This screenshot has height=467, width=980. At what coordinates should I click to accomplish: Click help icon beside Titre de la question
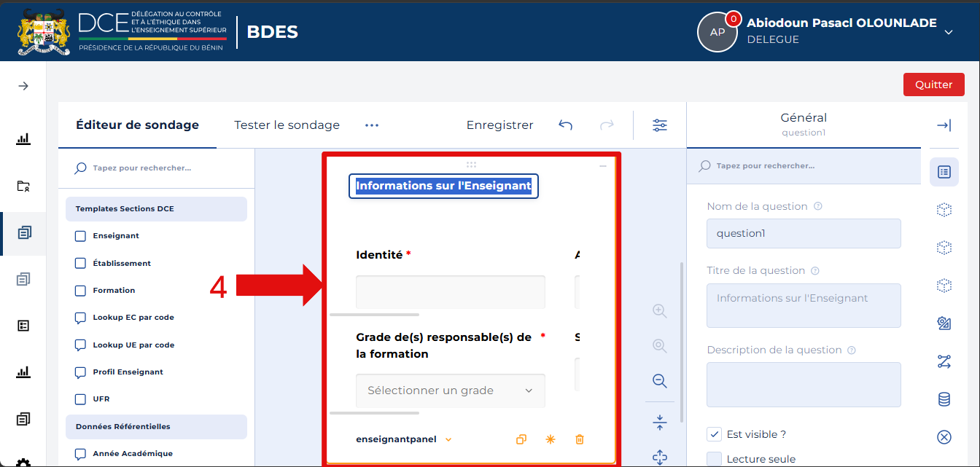pyautogui.click(x=815, y=271)
